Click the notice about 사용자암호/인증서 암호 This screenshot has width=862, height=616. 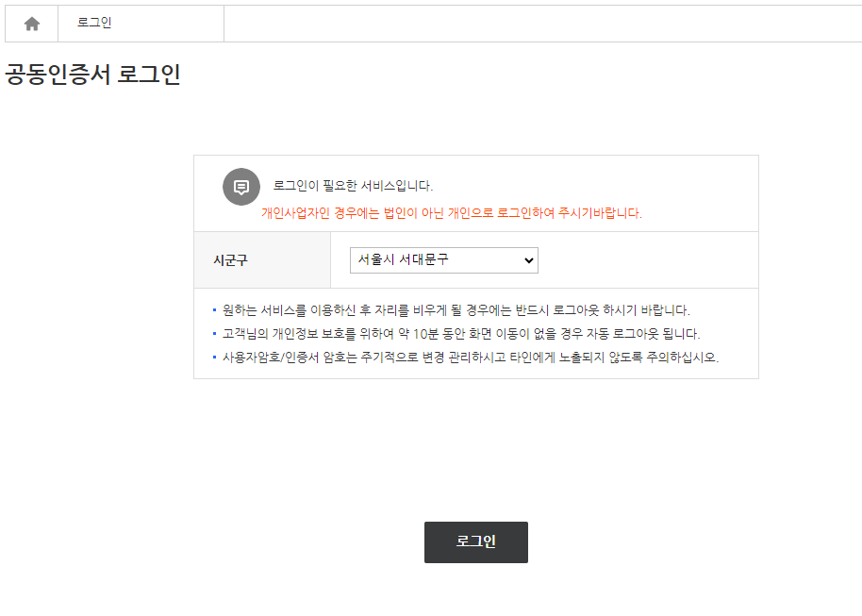click(470, 358)
